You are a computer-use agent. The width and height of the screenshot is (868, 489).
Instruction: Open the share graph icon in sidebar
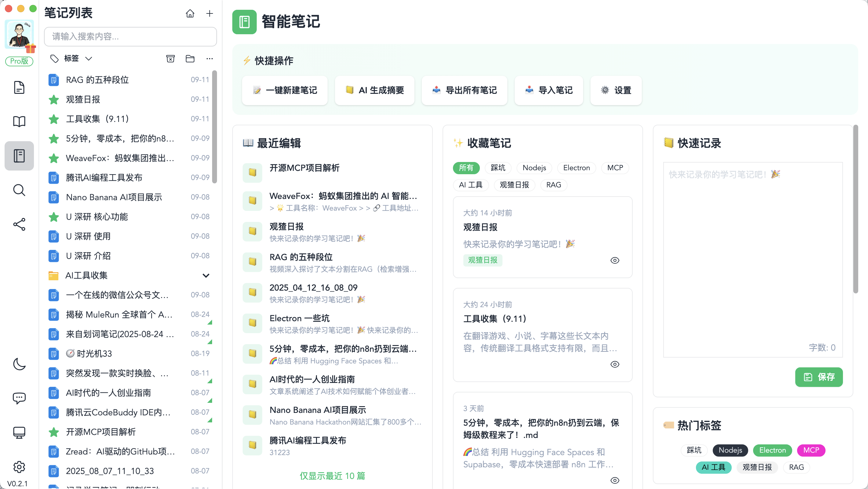(19, 224)
